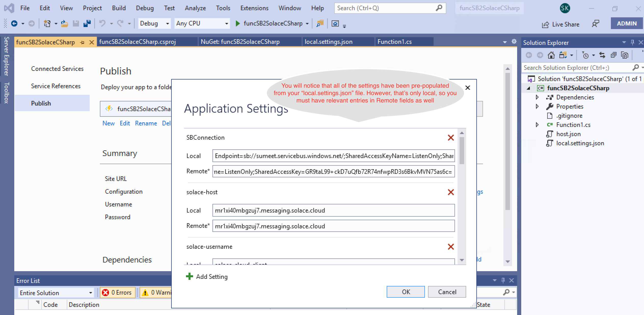The height and width of the screenshot is (315, 644).
Task: Click the Home icon in Solution Explorer
Action: coord(551,55)
